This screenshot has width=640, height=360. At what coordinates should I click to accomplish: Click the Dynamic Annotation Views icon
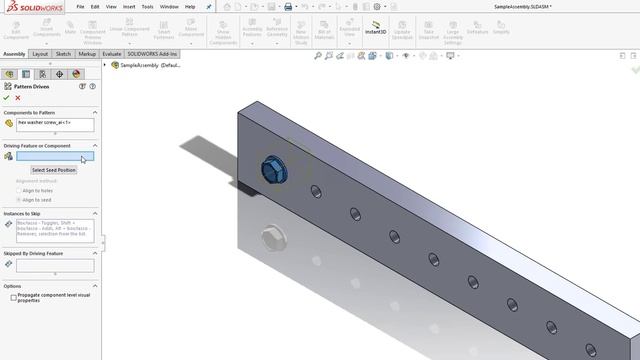[x=361, y=56]
